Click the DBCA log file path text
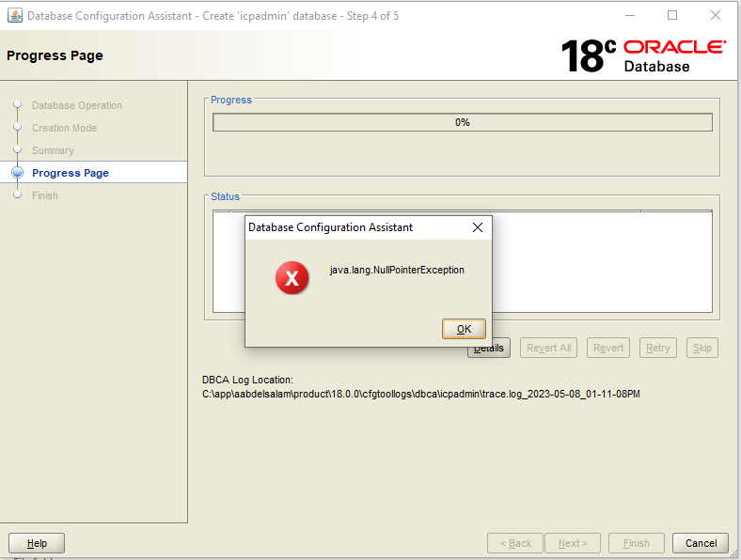This screenshot has height=560, width=741. coord(421,394)
